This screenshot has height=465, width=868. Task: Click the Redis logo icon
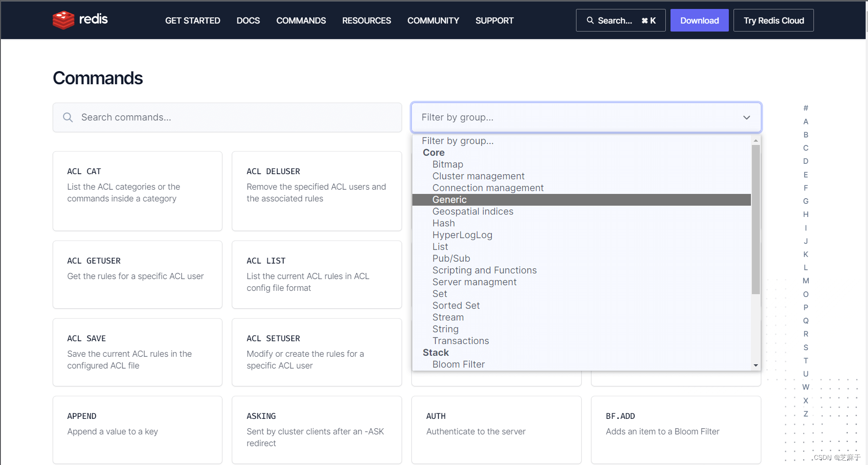tap(63, 20)
